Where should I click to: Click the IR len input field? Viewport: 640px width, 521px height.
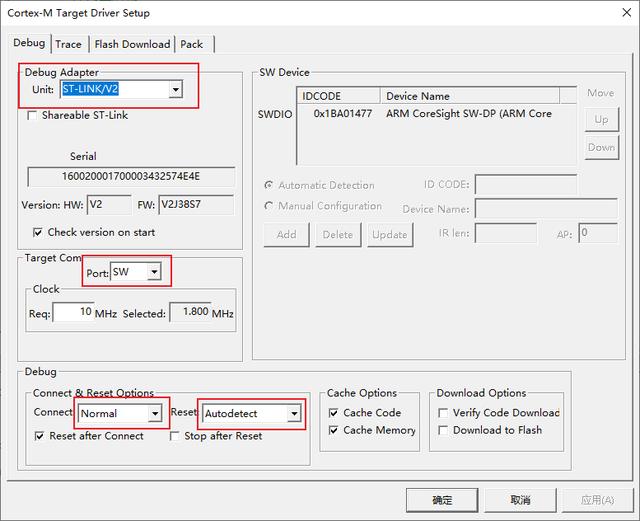pyautogui.click(x=506, y=233)
